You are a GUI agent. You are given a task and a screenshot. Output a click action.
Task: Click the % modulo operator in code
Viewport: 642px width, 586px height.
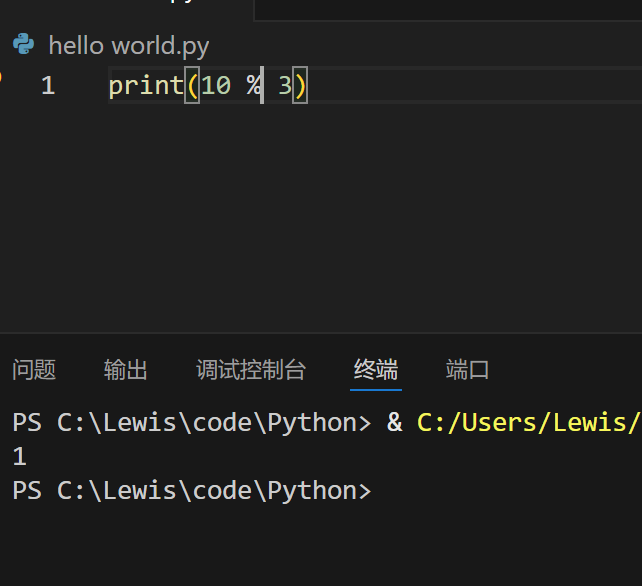(253, 86)
